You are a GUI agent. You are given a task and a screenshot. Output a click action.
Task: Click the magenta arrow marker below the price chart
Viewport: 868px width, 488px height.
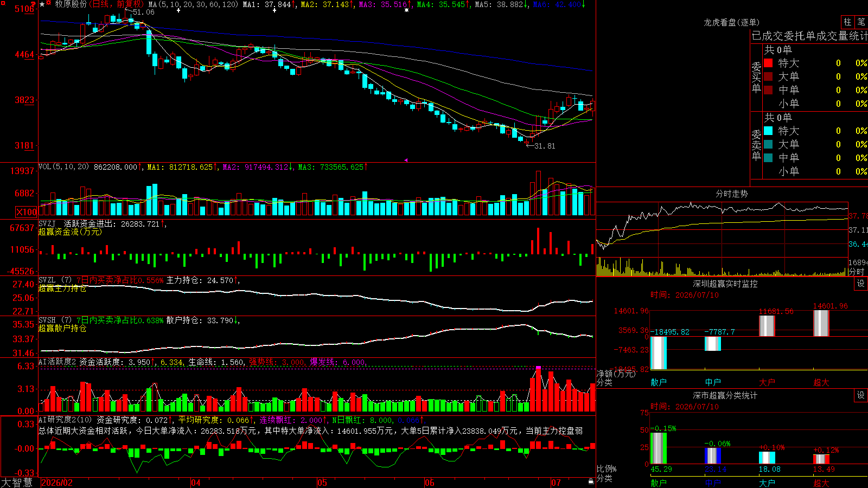tap(406, 160)
